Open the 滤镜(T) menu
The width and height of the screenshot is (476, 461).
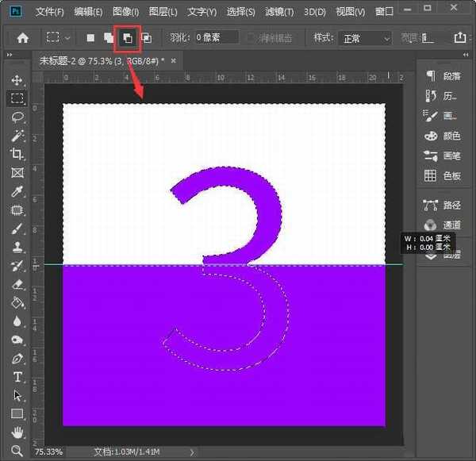pos(278,12)
